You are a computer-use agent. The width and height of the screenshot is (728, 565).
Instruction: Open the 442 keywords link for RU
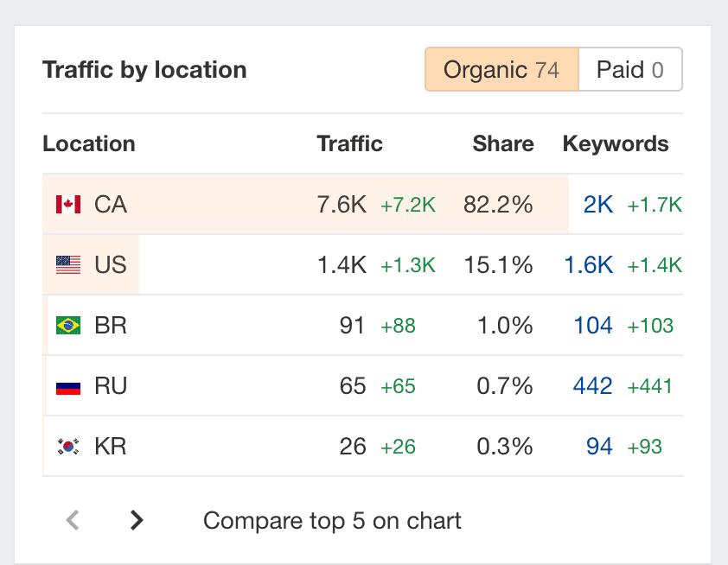click(x=592, y=386)
